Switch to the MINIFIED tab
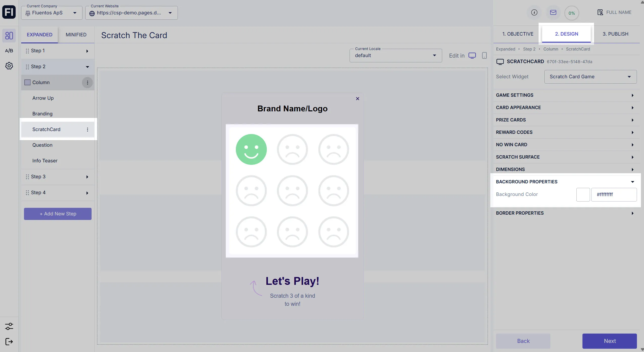 point(76,35)
